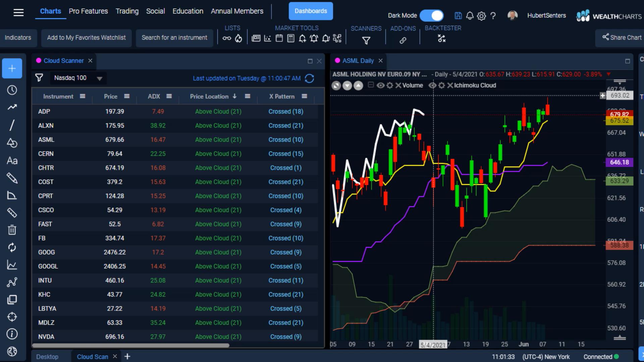Open the hamburger main menu
644x362 pixels.
click(x=18, y=13)
